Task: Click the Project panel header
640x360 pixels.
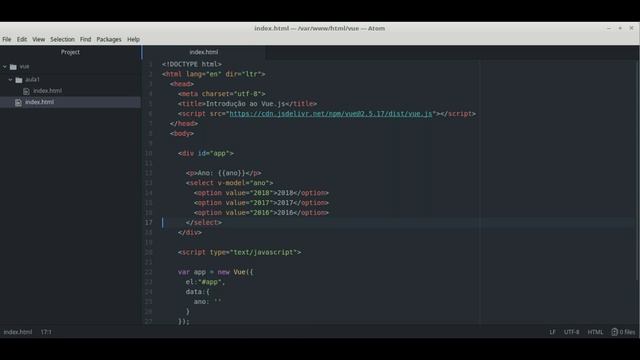Action: point(70,52)
